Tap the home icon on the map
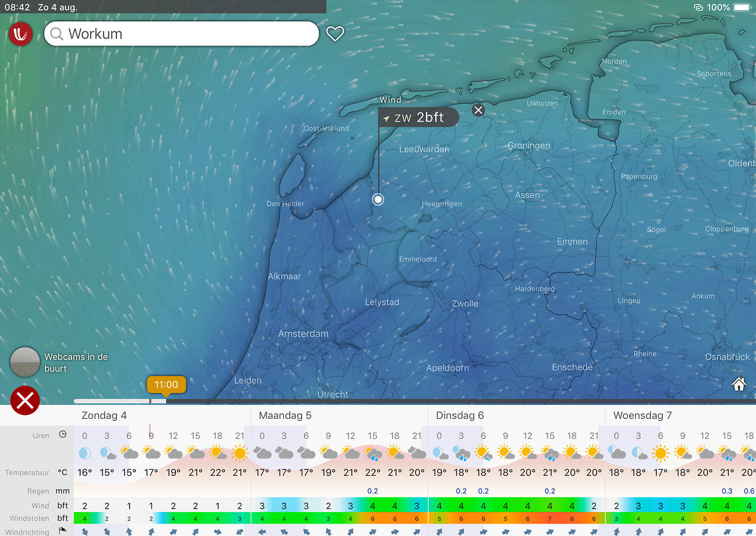Viewport: 756px width, 536px height. point(739,384)
